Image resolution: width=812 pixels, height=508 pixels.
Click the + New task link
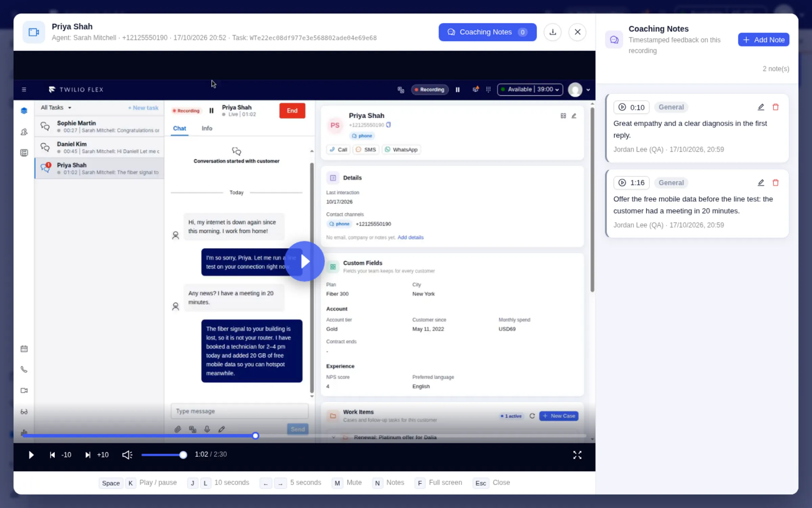click(x=143, y=108)
